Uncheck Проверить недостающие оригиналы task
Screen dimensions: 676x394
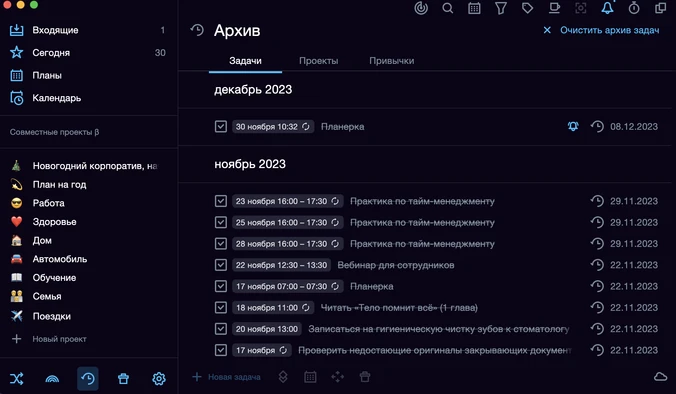(x=221, y=350)
